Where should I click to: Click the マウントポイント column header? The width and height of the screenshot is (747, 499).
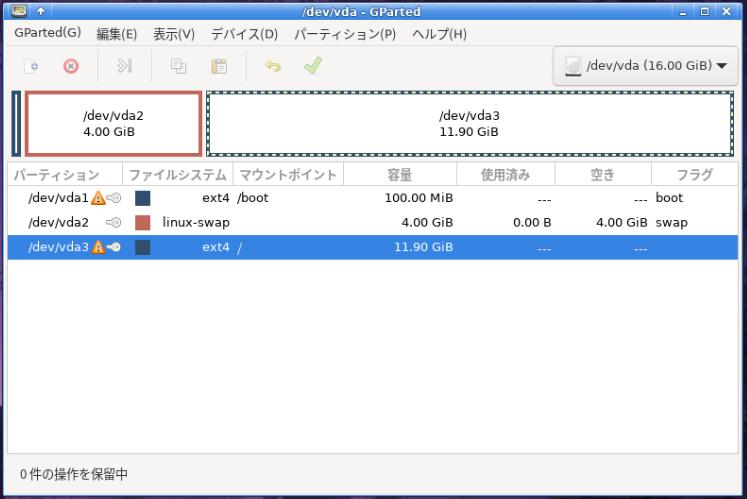[288, 174]
